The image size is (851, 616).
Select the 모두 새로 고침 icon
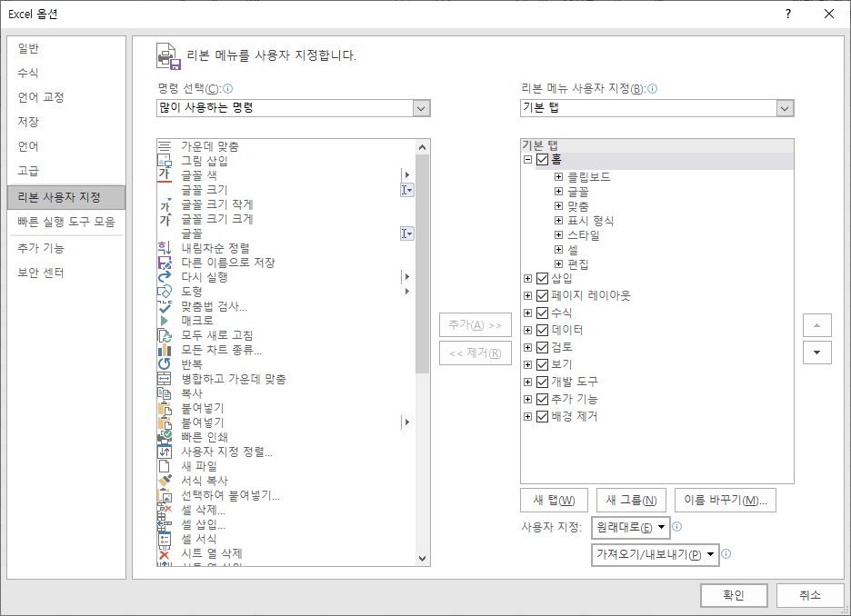165,335
